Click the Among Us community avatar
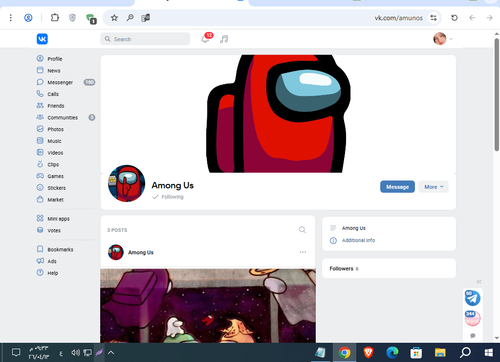 [x=126, y=183]
